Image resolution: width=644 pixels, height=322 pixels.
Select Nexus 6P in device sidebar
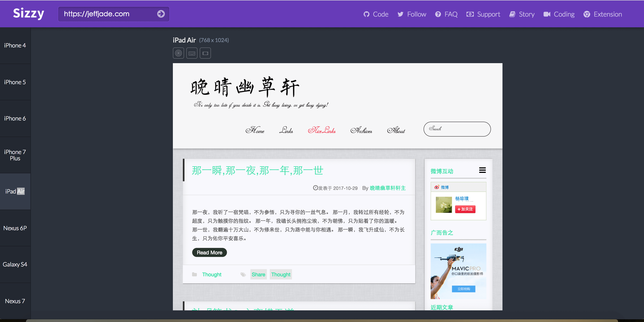pyautogui.click(x=15, y=228)
